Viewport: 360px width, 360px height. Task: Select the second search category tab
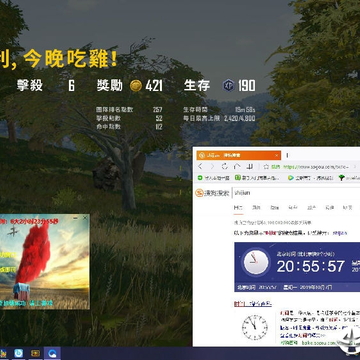coord(256,208)
